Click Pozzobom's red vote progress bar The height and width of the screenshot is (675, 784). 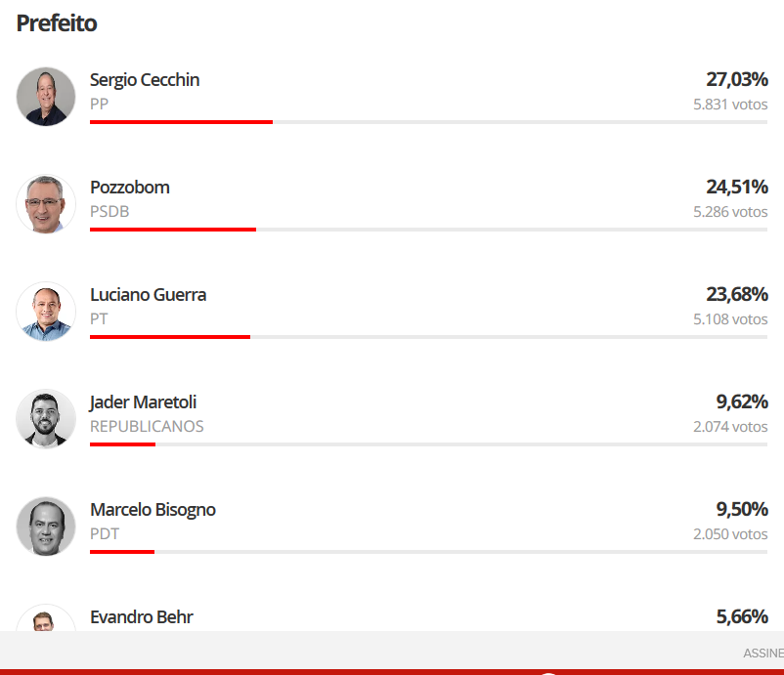click(173, 230)
